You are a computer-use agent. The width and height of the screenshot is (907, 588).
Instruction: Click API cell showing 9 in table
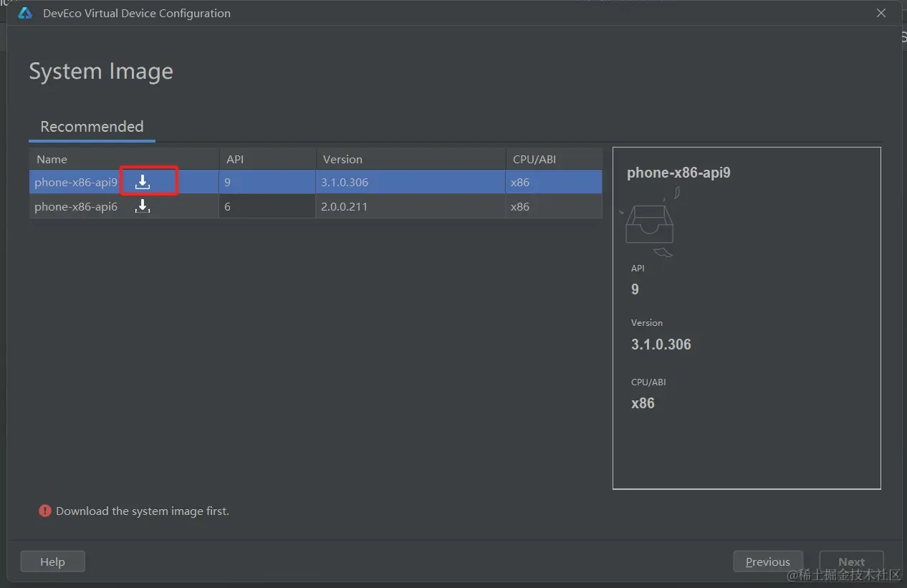pyautogui.click(x=267, y=182)
